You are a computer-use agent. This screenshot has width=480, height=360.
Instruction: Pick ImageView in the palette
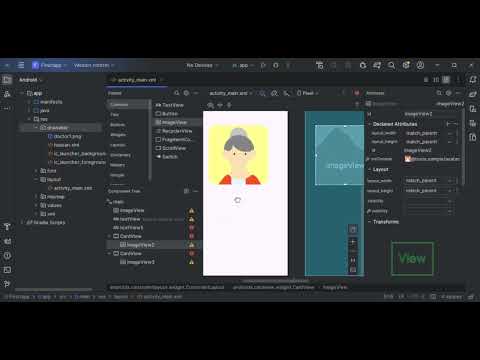pos(177,122)
